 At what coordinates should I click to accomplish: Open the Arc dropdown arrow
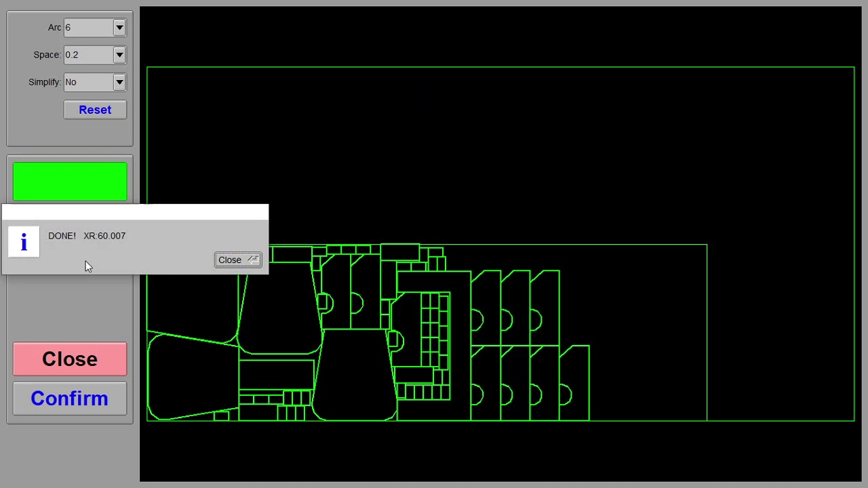tap(119, 28)
